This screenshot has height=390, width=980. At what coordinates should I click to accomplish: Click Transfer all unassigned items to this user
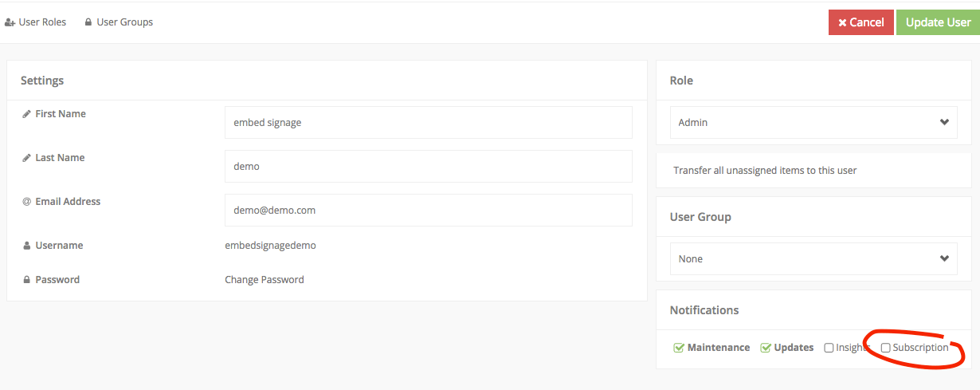tap(765, 171)
